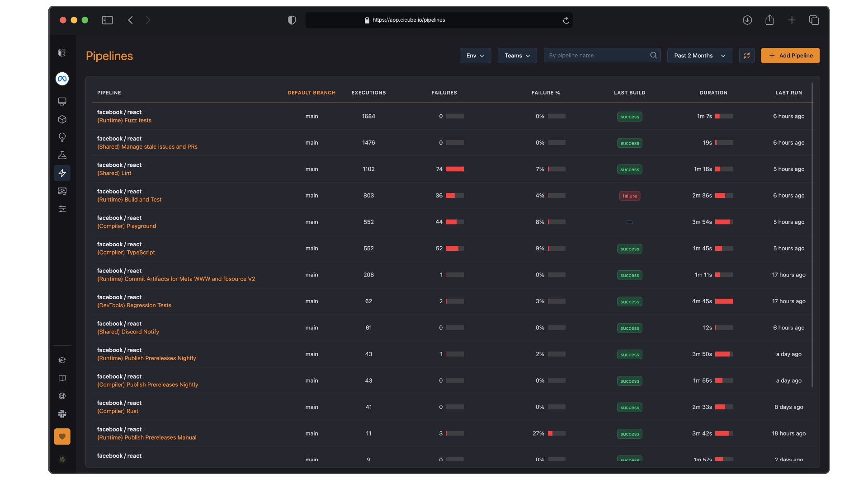Screen dimensions: 868x488
Task: Open the book documentation icon in sidebar
Action: click(x=62, y=378)
